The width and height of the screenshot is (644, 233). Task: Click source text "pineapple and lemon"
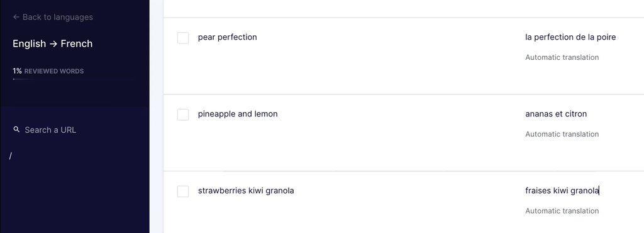238,114
